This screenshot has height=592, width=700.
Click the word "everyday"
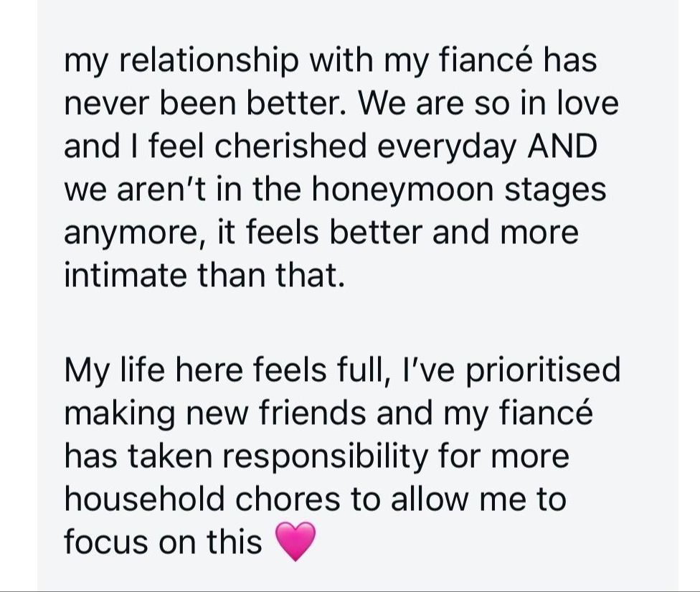pos(447,148)
